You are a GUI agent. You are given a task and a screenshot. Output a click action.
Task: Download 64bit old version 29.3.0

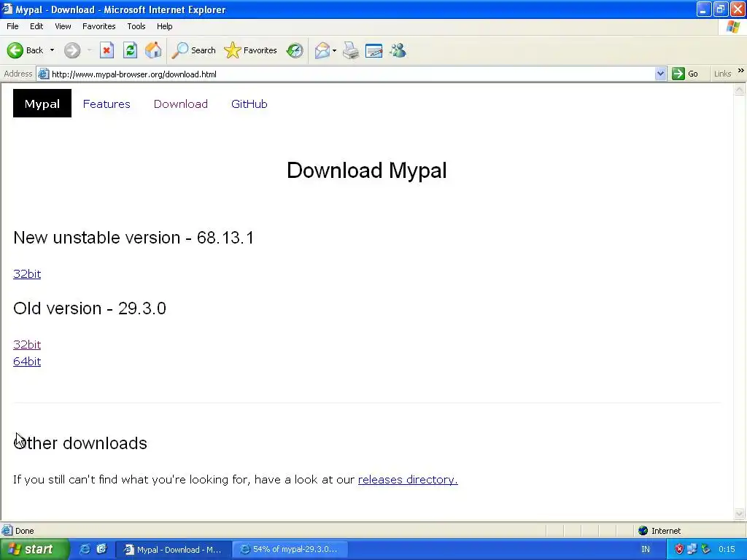[27, 362]
